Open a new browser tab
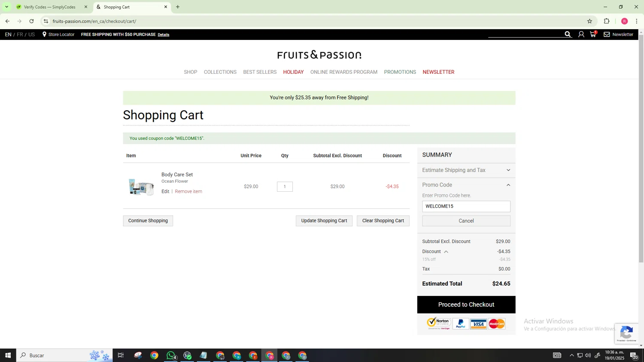Screen dimensions: 644x362 point(178,7)
